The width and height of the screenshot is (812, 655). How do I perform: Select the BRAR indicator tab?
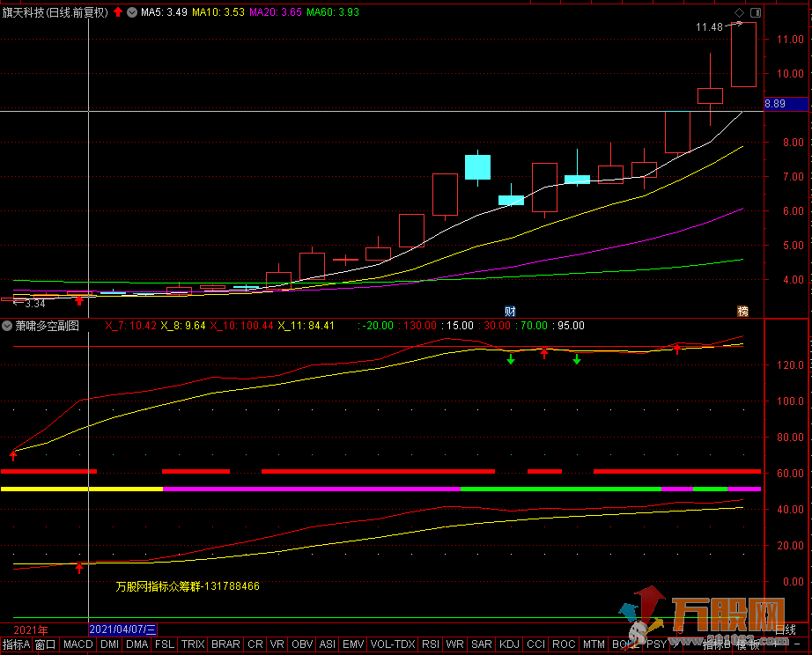click(225, 644)
